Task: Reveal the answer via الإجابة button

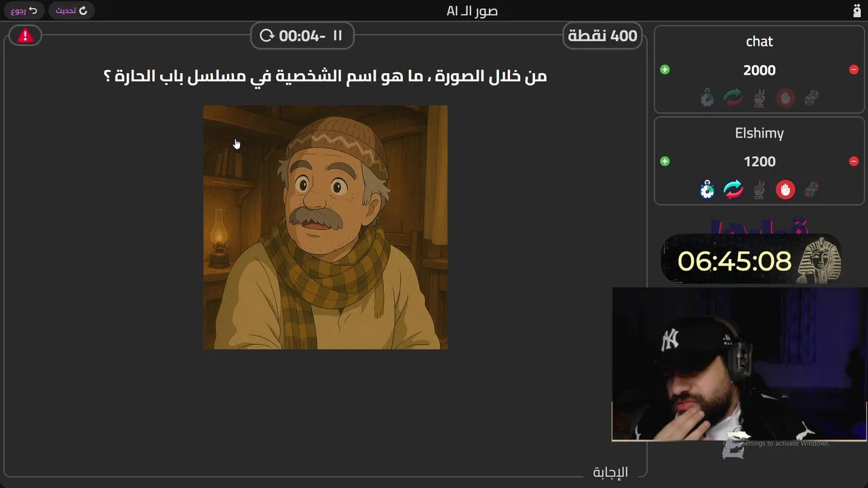Action: pos(610,472)
